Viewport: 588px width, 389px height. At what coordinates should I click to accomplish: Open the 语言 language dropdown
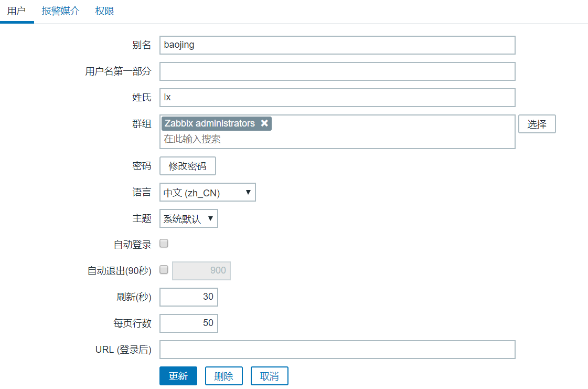click(x=207, y=193)
